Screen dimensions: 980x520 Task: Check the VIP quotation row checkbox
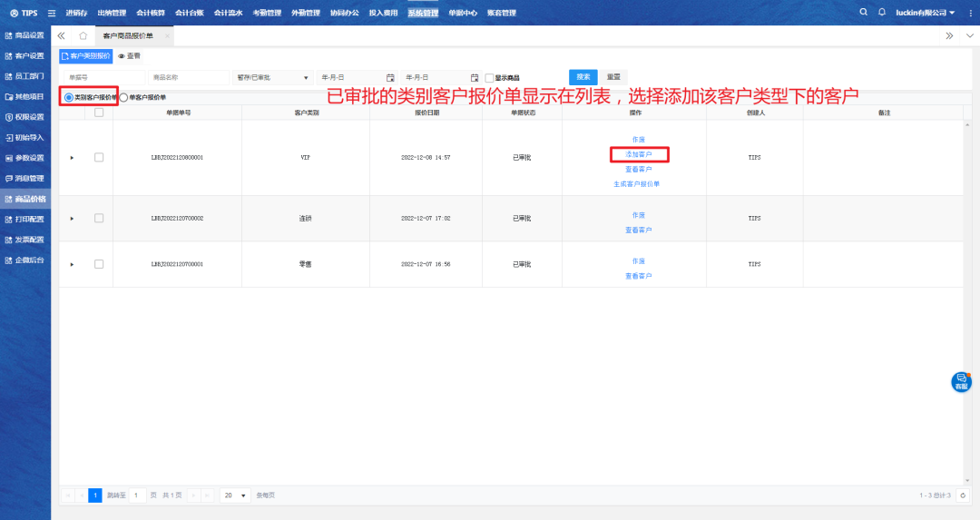[x=99, y=157]
